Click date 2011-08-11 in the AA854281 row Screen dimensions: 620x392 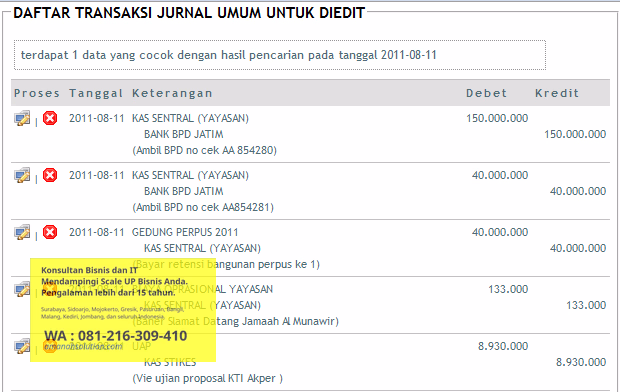[x=97, y=175]
